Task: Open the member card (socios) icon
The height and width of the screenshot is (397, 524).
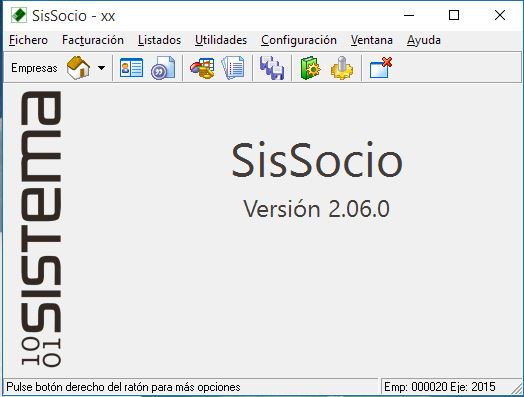Action: point(131,68)
